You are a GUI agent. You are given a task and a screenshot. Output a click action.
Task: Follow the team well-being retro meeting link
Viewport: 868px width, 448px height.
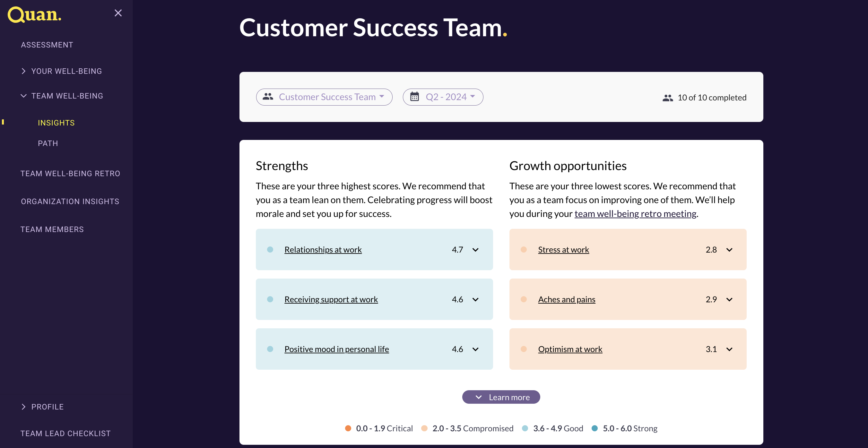click(635, 213)
